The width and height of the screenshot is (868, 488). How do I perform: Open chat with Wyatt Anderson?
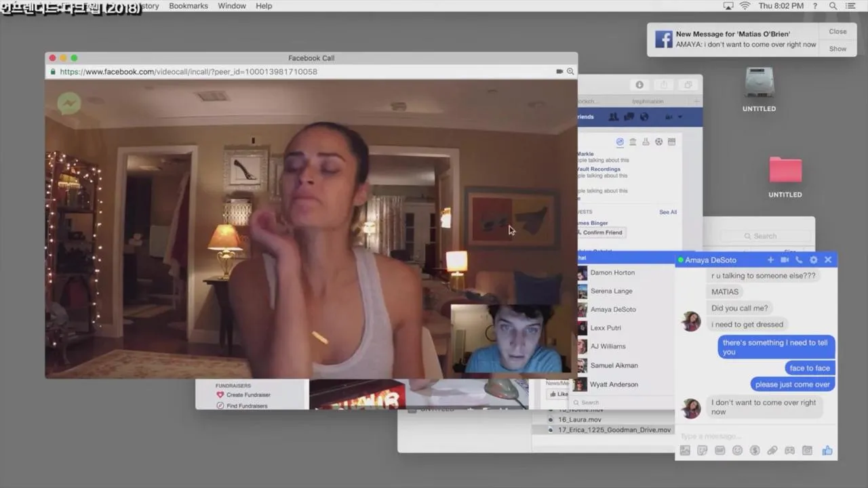[x=614, y=384]
